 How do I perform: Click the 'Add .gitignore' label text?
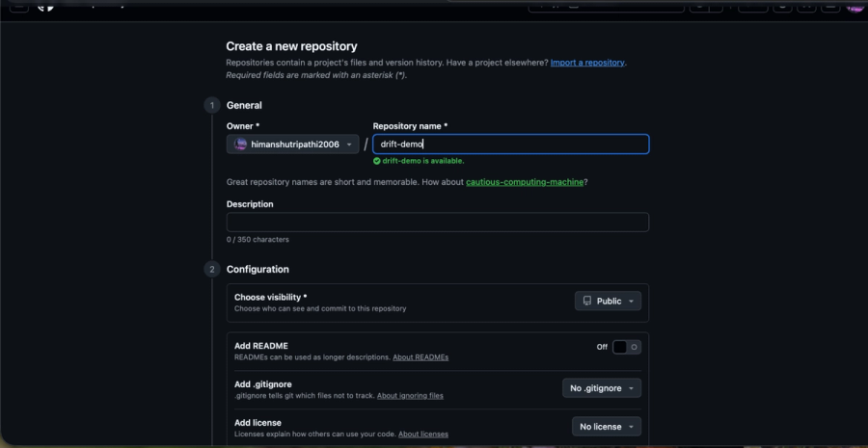pyautogui.click(x=263, y=384)
